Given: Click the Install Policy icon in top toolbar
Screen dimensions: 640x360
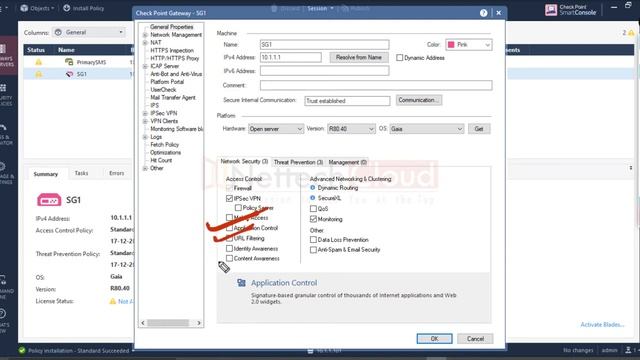Looking at the screenshot, I should click(67, 8).
